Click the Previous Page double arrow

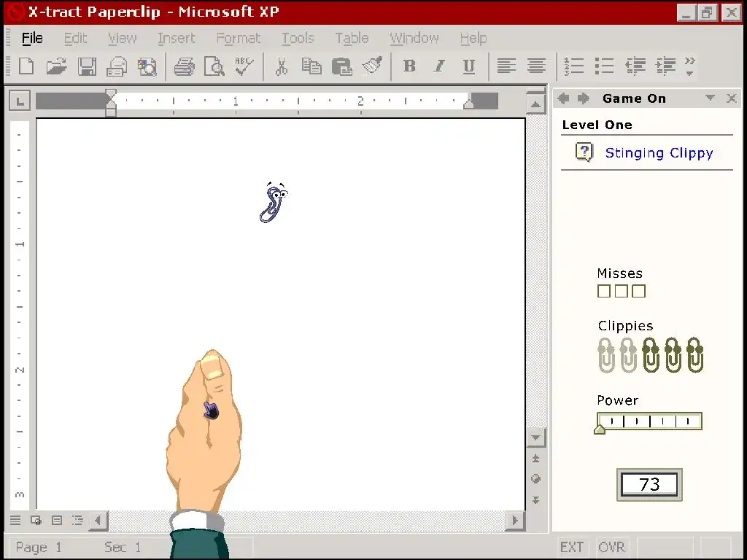point(536,459)
